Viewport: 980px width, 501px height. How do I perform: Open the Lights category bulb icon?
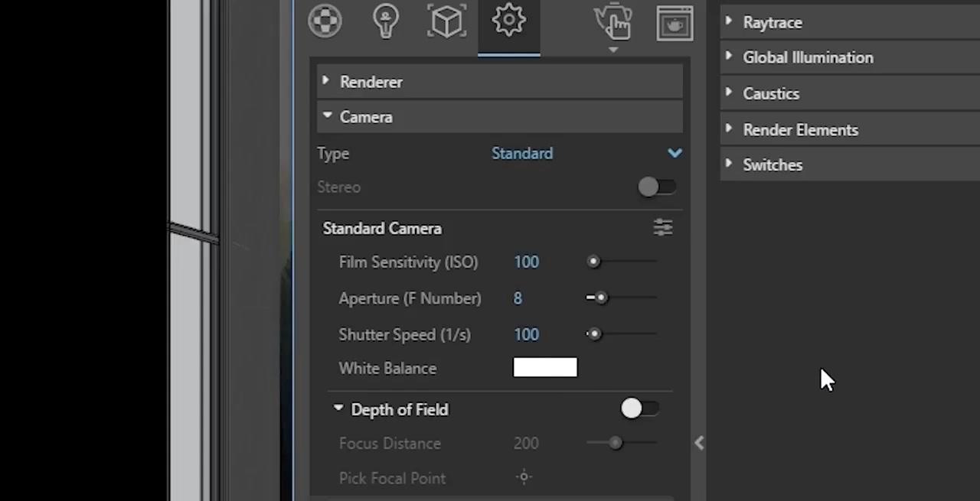385,21
